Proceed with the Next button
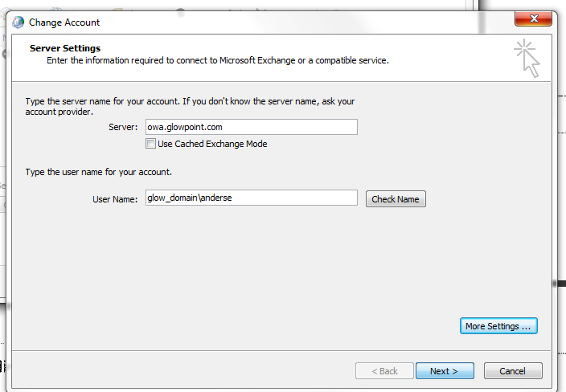The width and height of the screenshot is (566, 392). click(444, 371)
